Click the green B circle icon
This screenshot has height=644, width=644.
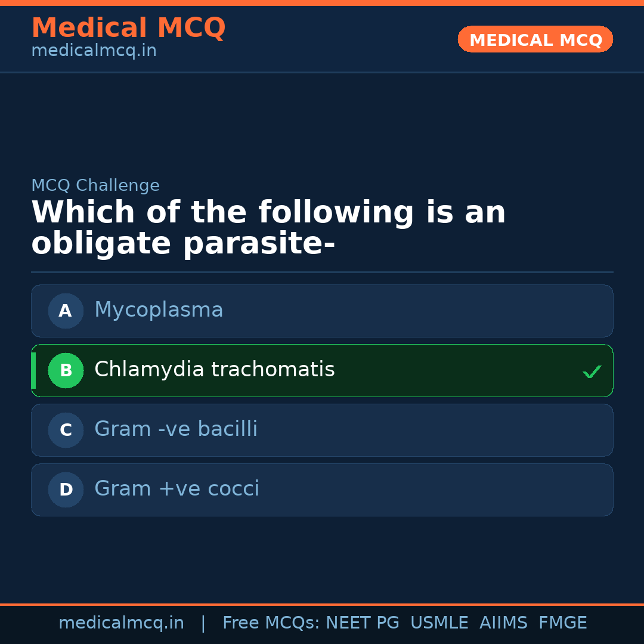pos(66,370)
